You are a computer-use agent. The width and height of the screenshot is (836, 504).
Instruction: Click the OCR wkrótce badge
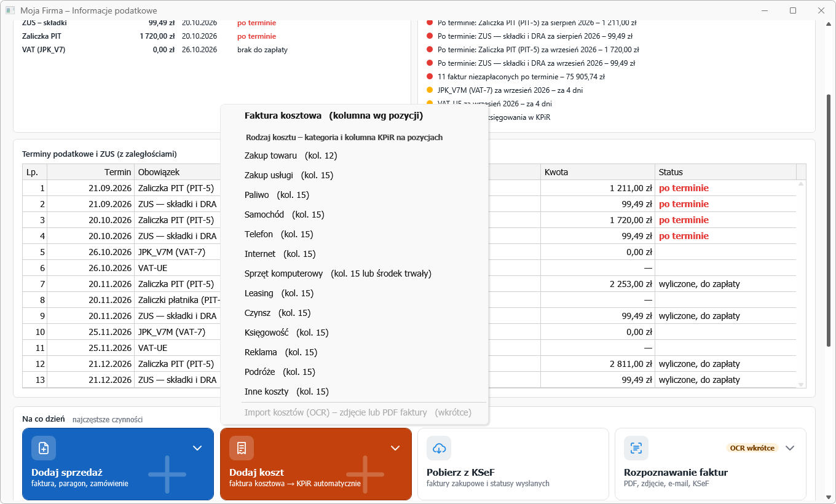click(752, 448)
